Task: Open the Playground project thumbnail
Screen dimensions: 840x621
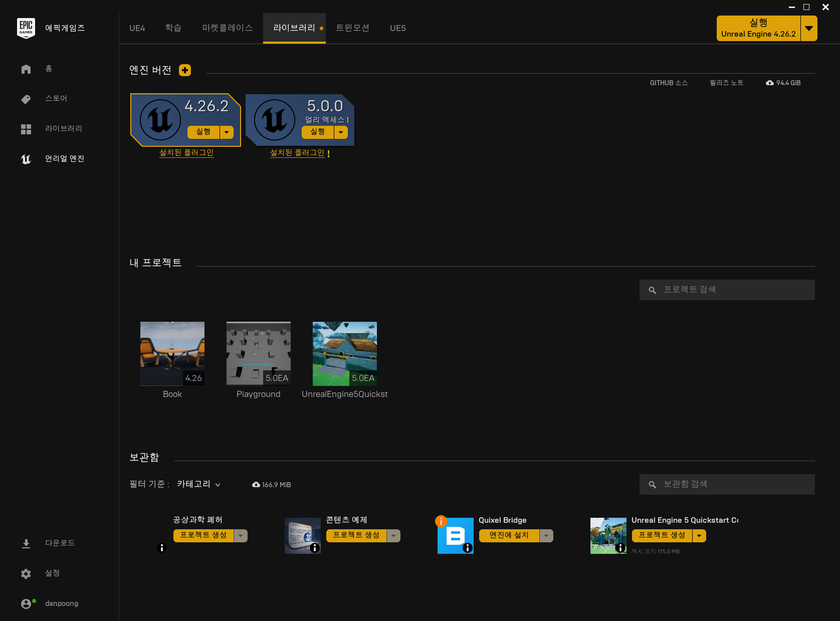Action: pyautogui.click(x=259, y=353)
